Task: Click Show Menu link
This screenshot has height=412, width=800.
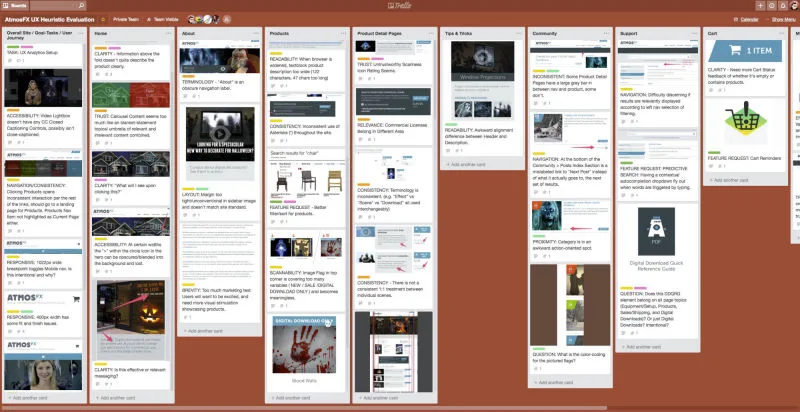Action: pos(781,19)
